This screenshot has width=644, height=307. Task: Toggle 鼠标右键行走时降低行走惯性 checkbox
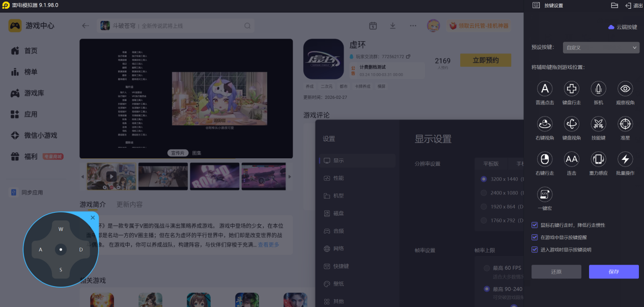click(x=535, y=225)
